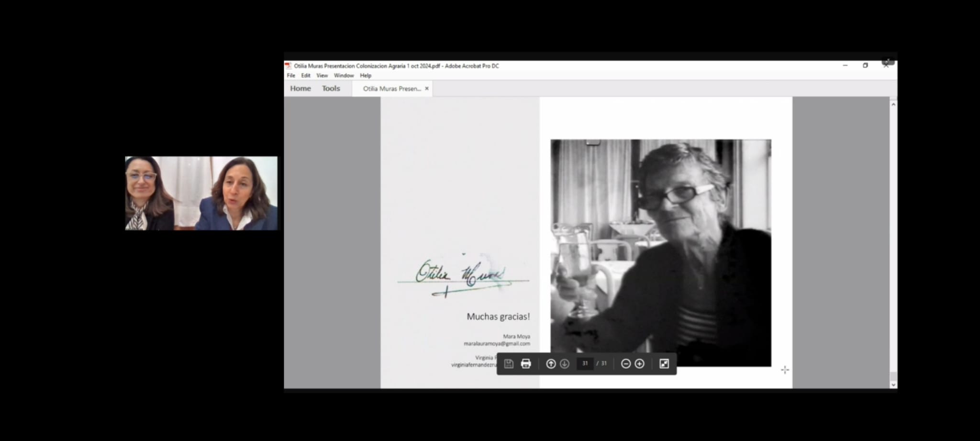Image resolution: width=980 pixels, height=441 pixels.
Task: Restore down the Acrobat window
Action: point(865,66)
